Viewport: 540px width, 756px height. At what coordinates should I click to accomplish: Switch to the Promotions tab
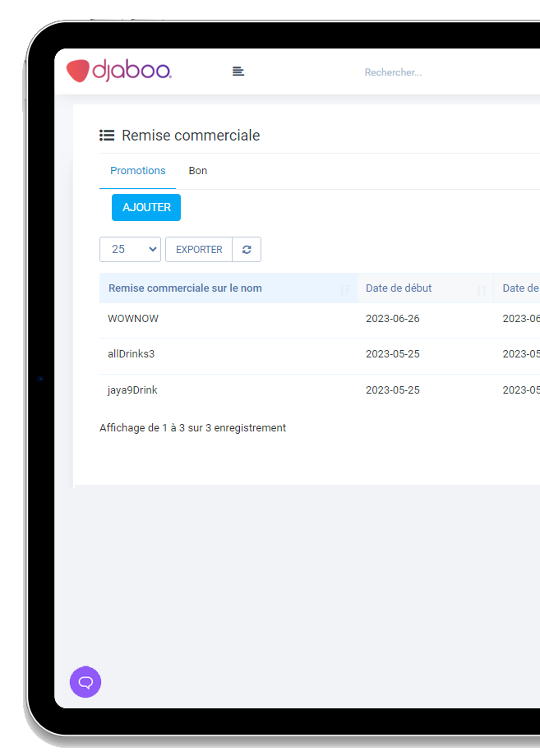[138, 171]
